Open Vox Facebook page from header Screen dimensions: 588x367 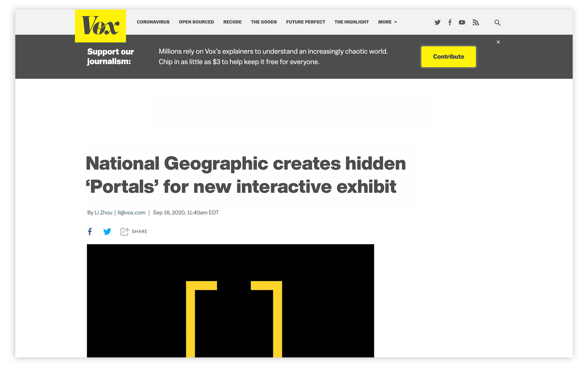click(x=450, y=22)
